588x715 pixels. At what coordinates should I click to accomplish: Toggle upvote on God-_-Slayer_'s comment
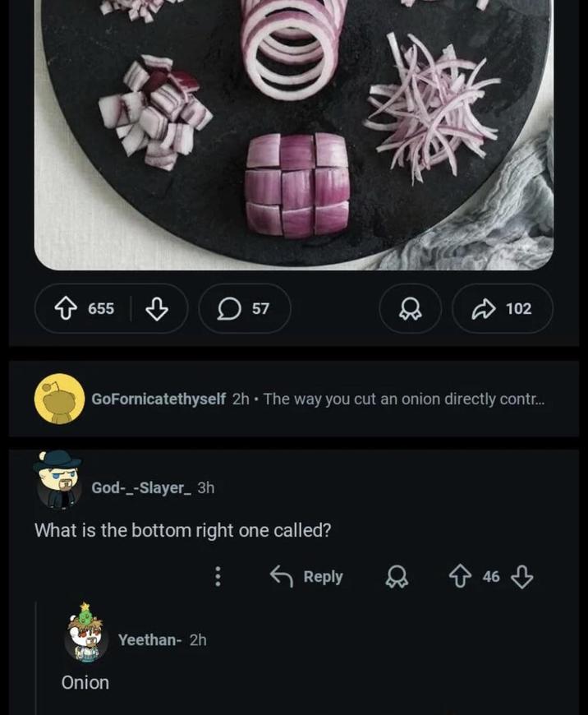pos(462,576)
